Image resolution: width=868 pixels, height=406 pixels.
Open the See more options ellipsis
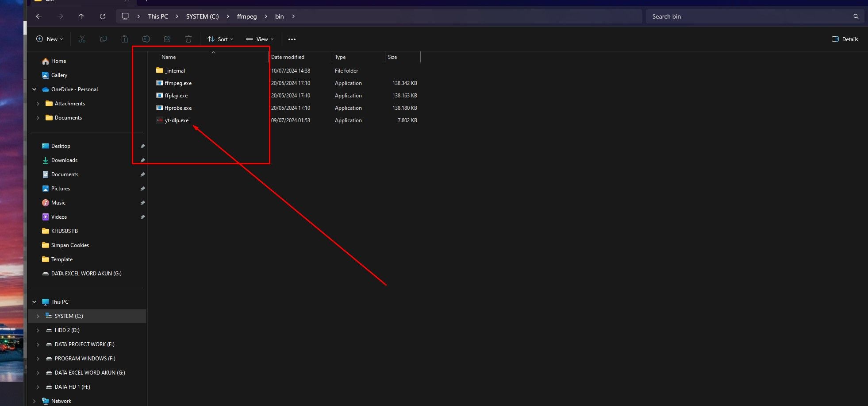[292, 39]
